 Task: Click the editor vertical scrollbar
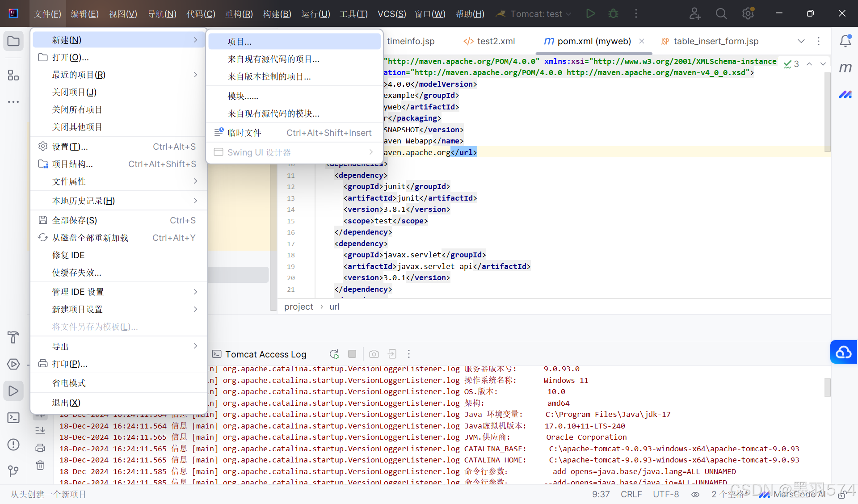(827, 112)
